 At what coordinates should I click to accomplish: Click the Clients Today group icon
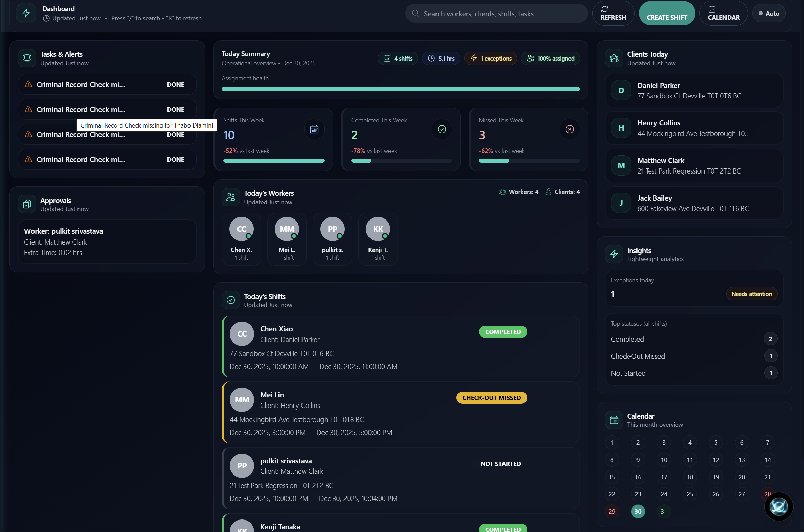[613, 59]
